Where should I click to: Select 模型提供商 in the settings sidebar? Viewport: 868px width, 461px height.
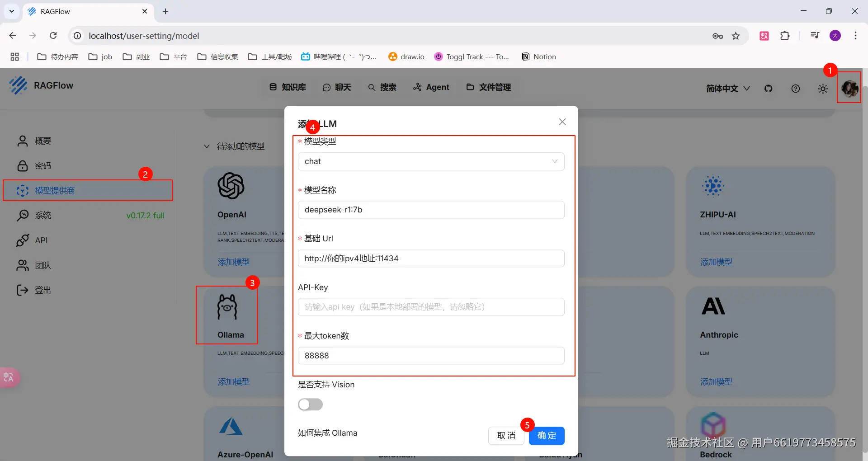point(88,190)
